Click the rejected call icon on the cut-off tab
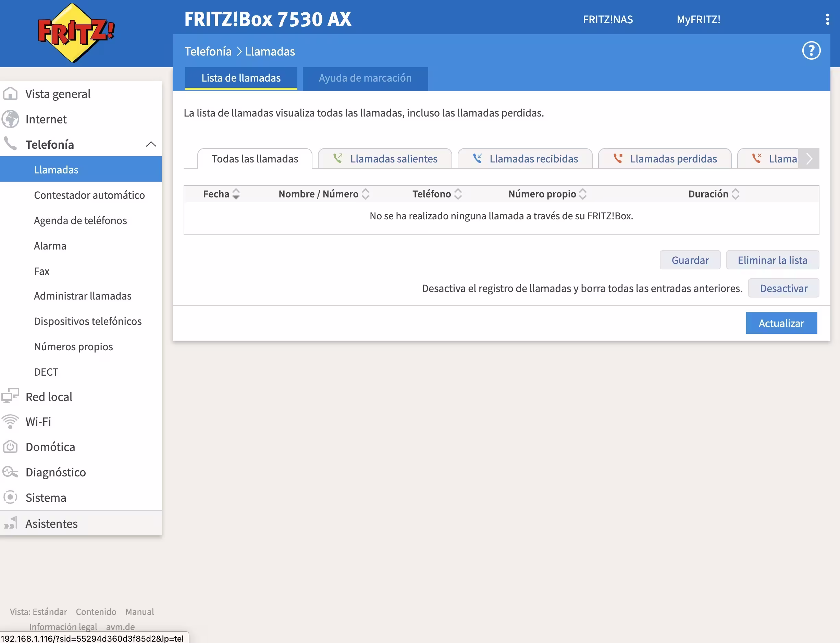The image size is (840, 643). point(757,158)
